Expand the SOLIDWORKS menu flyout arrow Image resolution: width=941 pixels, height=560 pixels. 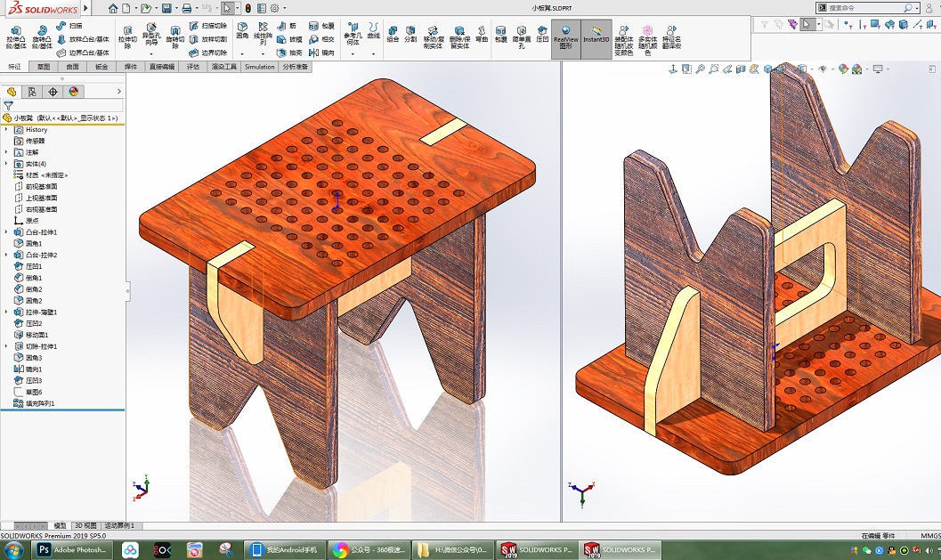85,8
